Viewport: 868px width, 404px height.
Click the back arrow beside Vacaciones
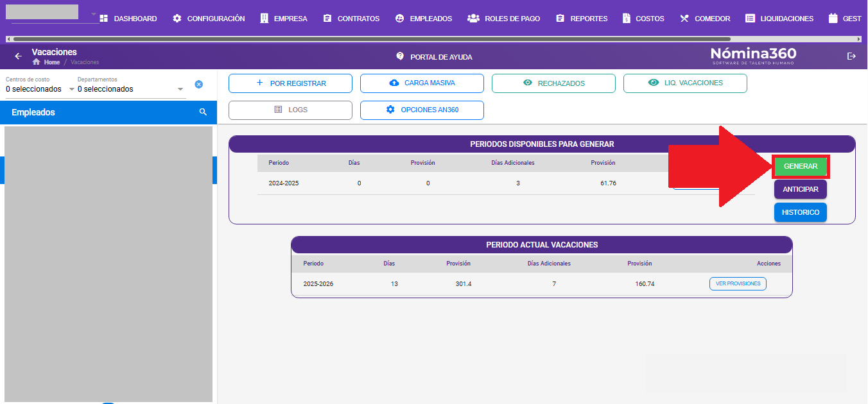[18, 56]
